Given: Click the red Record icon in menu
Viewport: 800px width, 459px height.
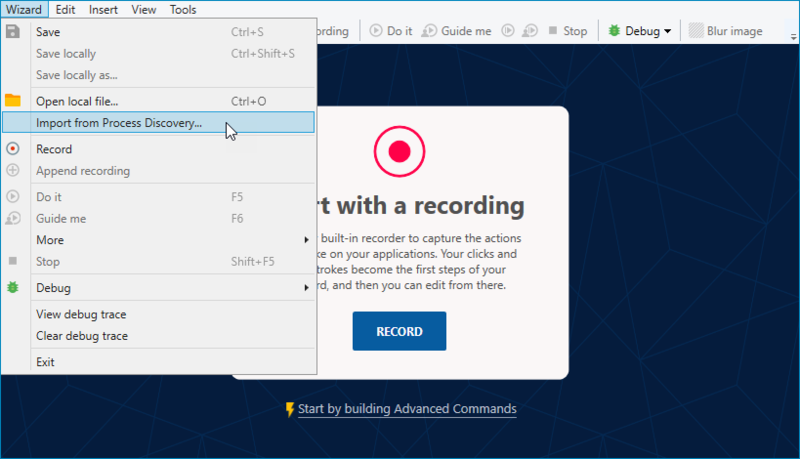Looking at the screenshot, I should pos(13,148).
